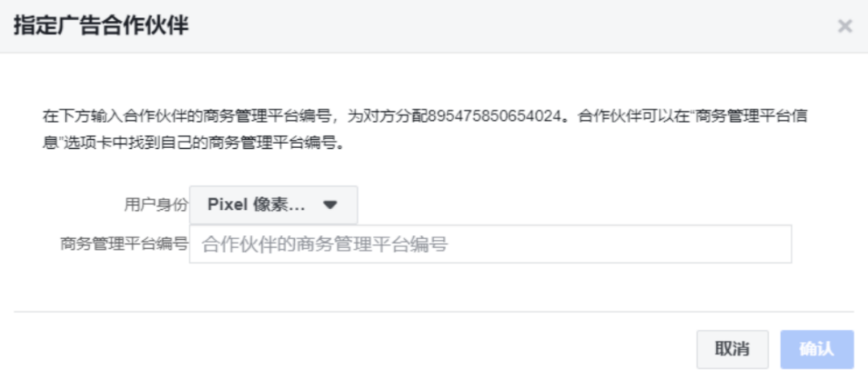Click the dropdown arrow beside Pixel 像素
Image resolution: width=868 pixels, height=379 pixels.
[x=330, y=205]
